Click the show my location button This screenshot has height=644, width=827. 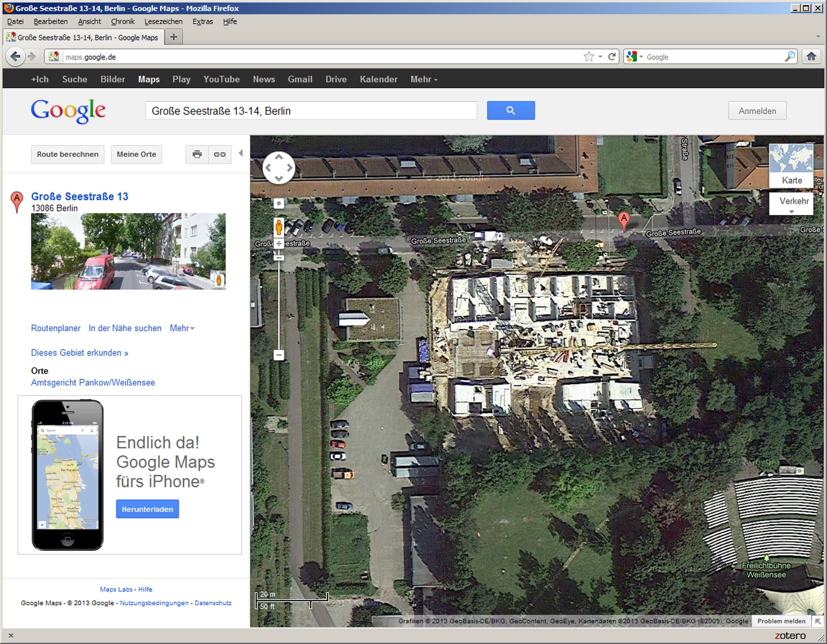(279, 203)
